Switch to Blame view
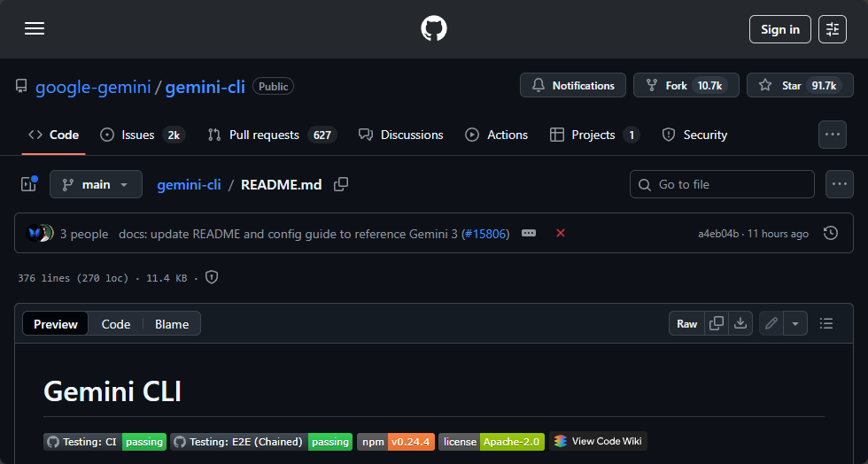Image resolution: width=868 pixels, height=464 pixels. (x=172, y=324)
